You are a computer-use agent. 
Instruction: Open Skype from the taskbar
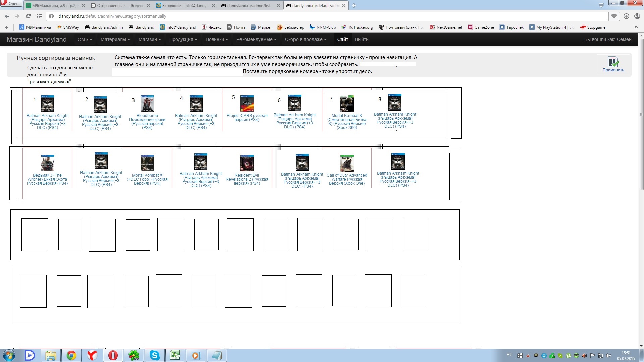click(x=154, y=355)
